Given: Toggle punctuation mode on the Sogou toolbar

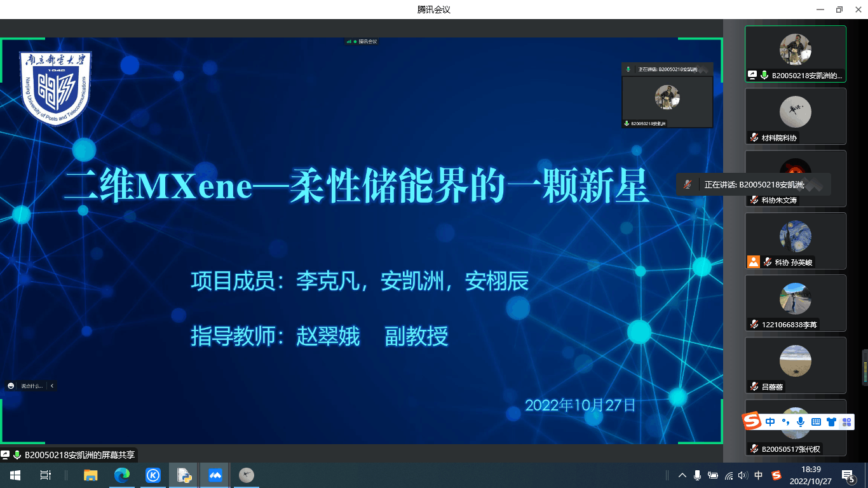Looking at the screenshot, I should (785, 422).
